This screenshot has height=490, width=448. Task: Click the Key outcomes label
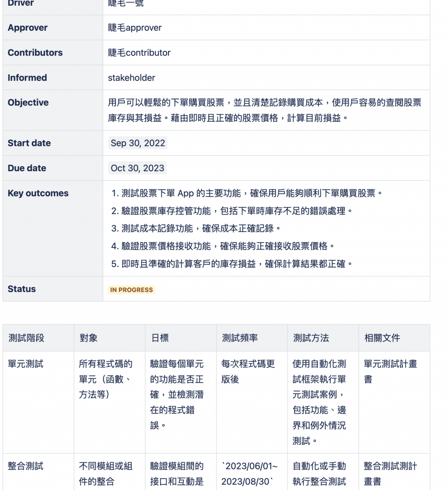pos(38,193)
